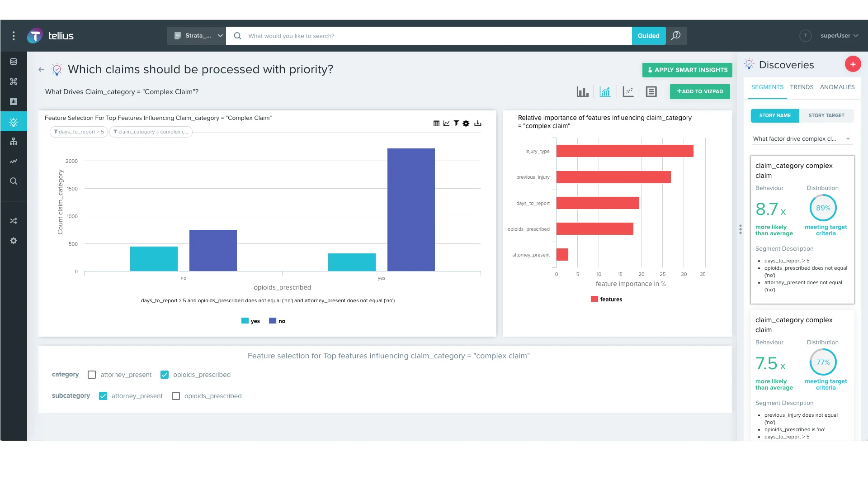Go back with the left arrow

click(41, 70)
